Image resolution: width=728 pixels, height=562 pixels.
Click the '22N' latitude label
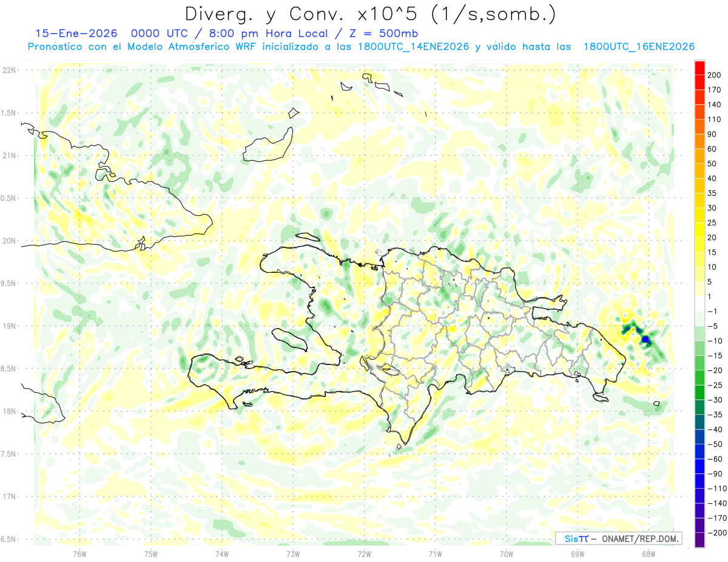pos(9,70)
